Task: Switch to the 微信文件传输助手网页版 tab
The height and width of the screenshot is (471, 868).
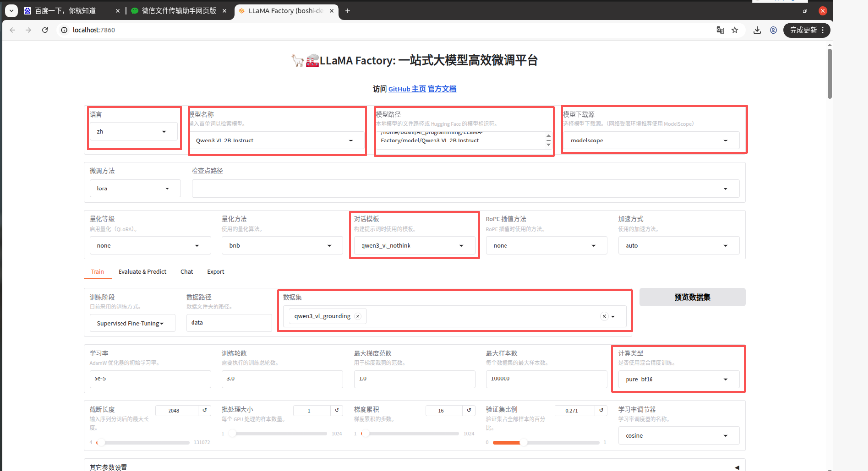Action: pos(178,11)
